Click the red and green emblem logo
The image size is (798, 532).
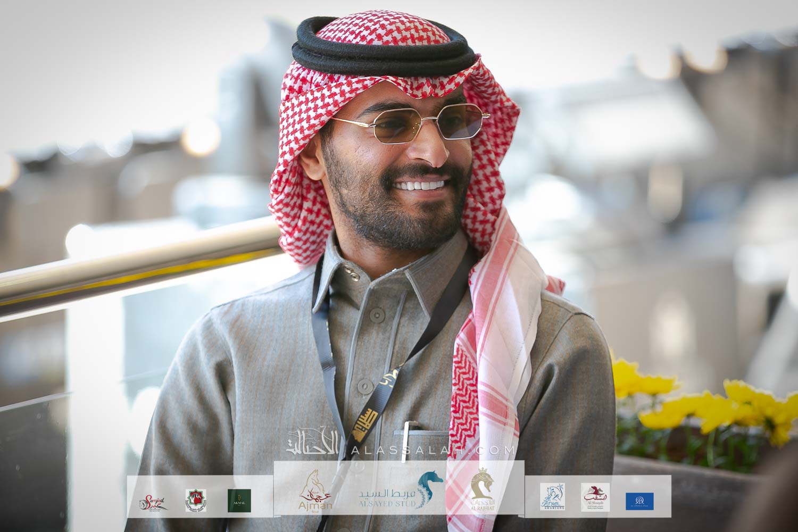click(195, 500)
